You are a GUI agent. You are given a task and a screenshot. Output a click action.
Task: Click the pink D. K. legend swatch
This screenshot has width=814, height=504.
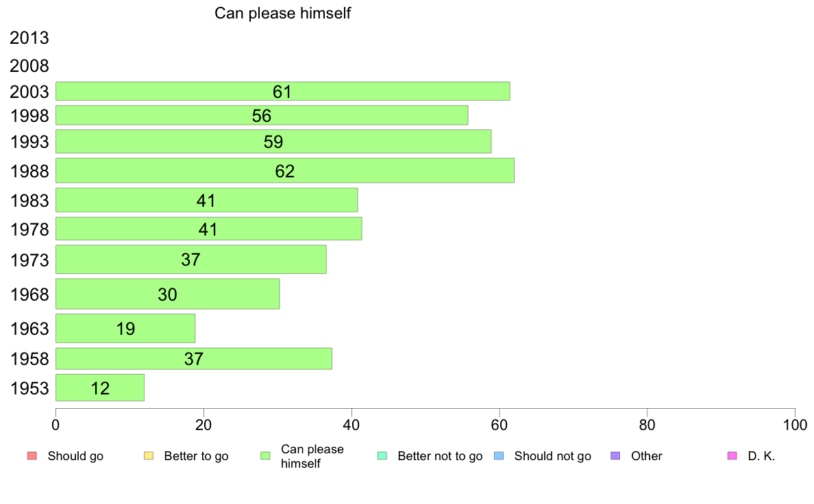click(732, 456)
